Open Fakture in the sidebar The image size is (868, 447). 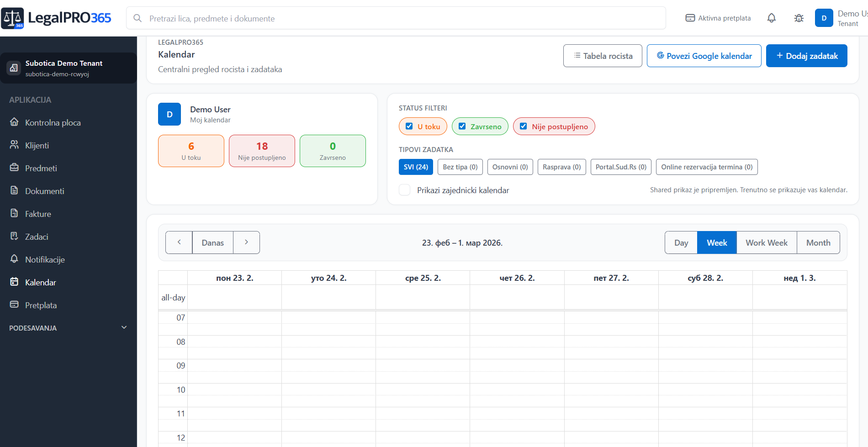click(x=38, y=214)
